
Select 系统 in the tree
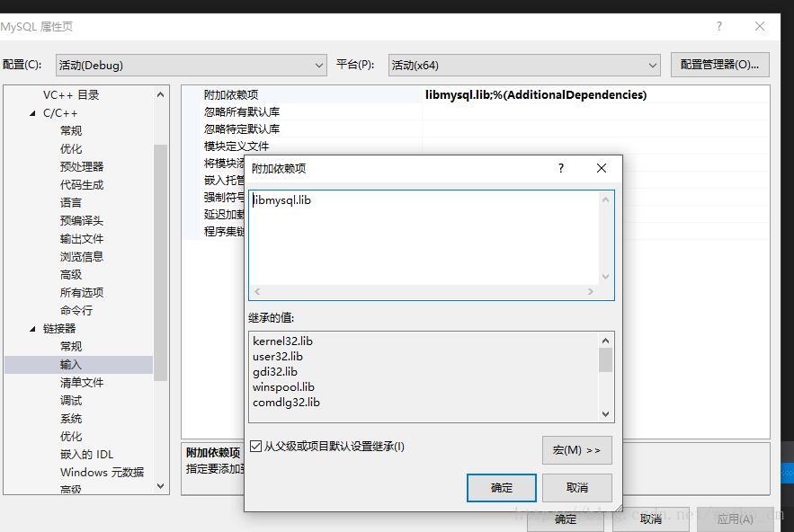click(x=71, y=418)
